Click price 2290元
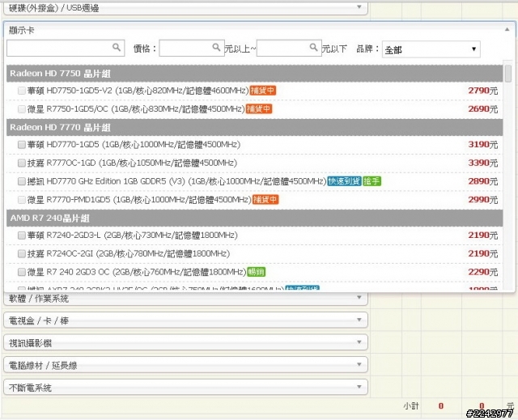The height and width of the screenshot is (420, 518). 482,272
